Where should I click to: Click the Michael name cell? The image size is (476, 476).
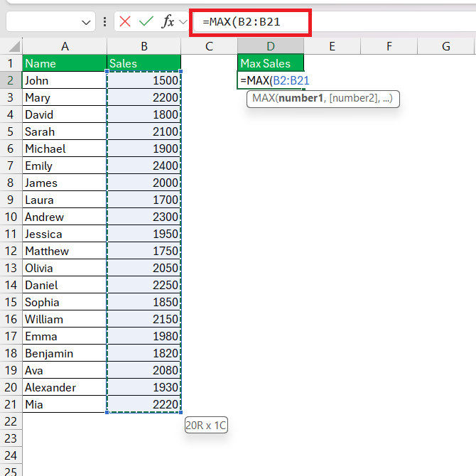65,148
